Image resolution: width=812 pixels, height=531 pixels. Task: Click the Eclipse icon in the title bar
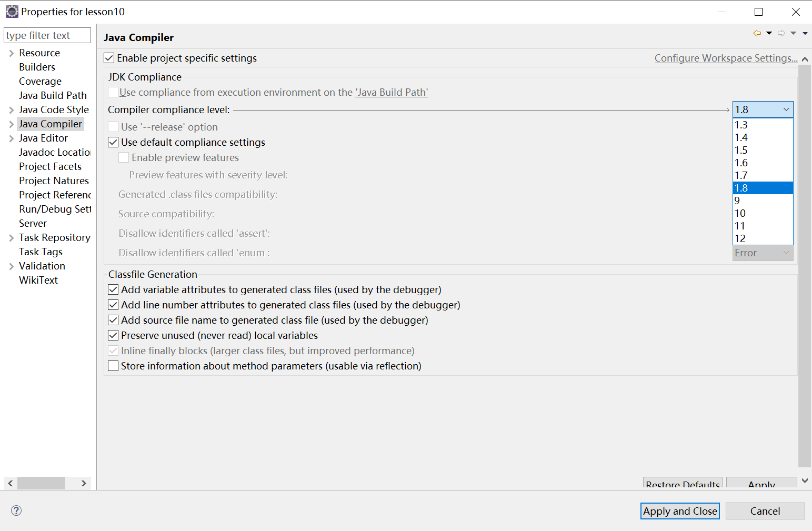[12, 11]
